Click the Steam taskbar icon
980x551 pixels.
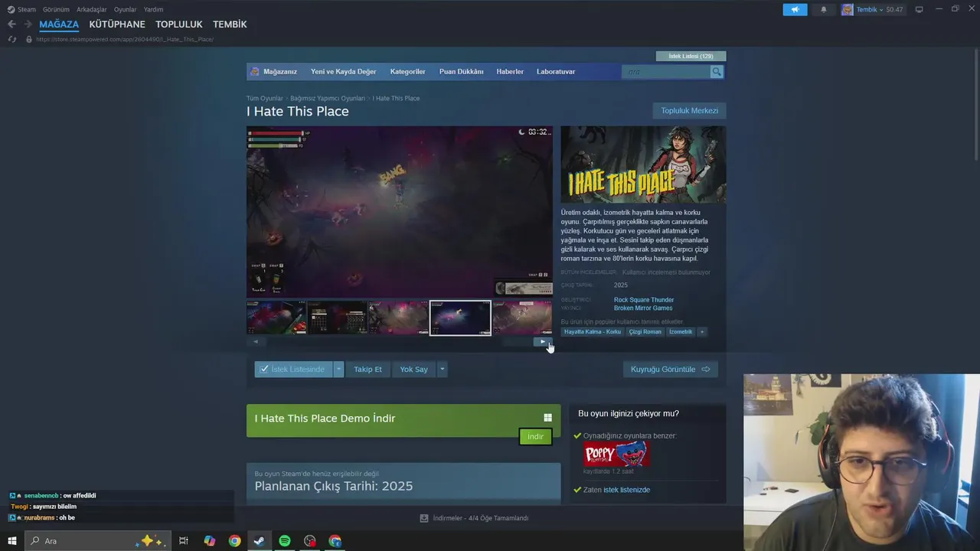coord(260,541)
